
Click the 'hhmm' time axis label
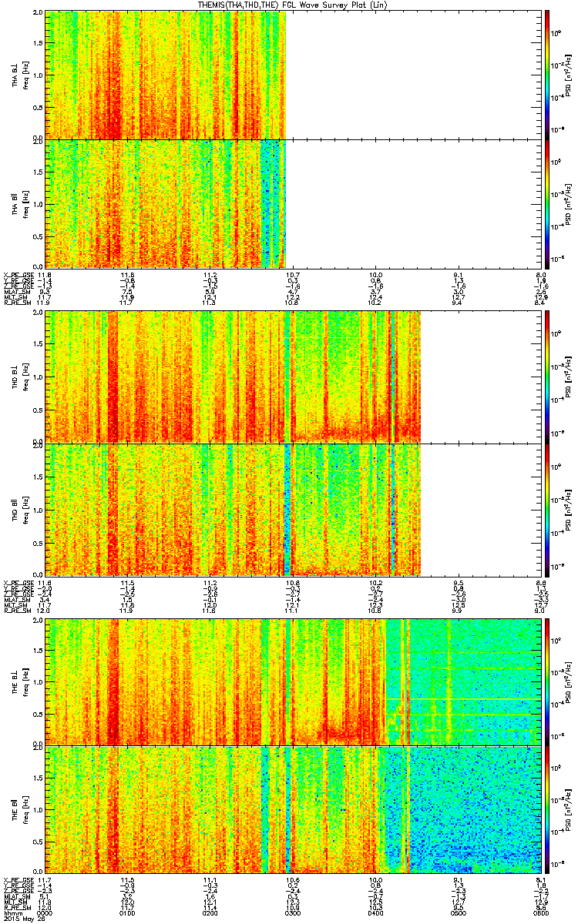click(12, 913)
